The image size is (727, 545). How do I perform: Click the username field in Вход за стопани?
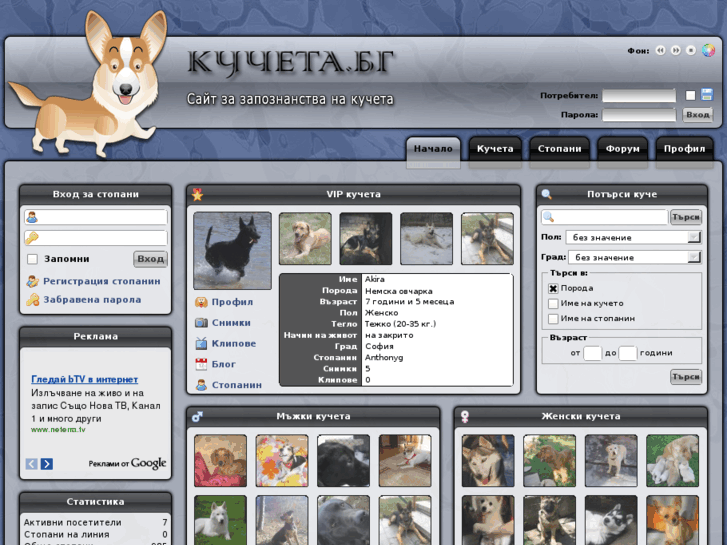point(96,217)
